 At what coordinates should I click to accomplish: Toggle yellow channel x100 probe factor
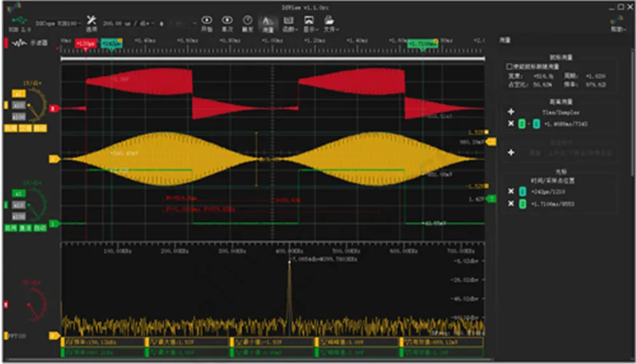tap(18, 117)
